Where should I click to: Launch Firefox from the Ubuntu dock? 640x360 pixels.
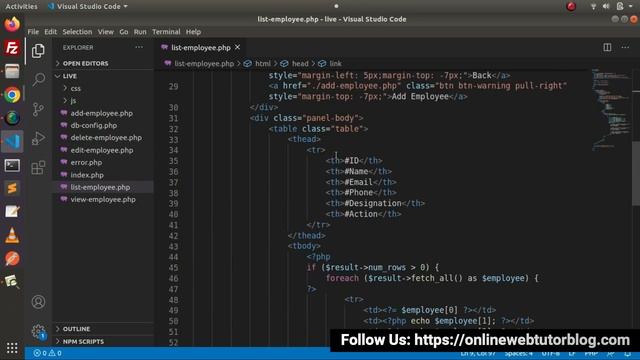coord(12,24)
